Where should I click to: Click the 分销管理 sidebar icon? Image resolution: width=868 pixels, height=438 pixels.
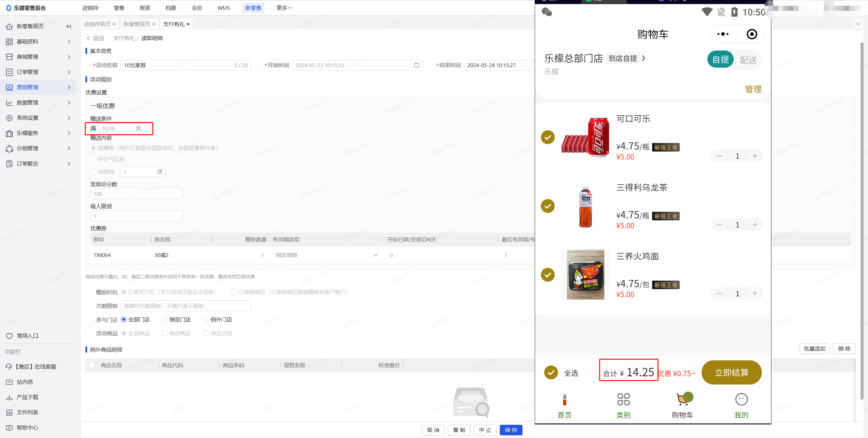pos(9,148)
